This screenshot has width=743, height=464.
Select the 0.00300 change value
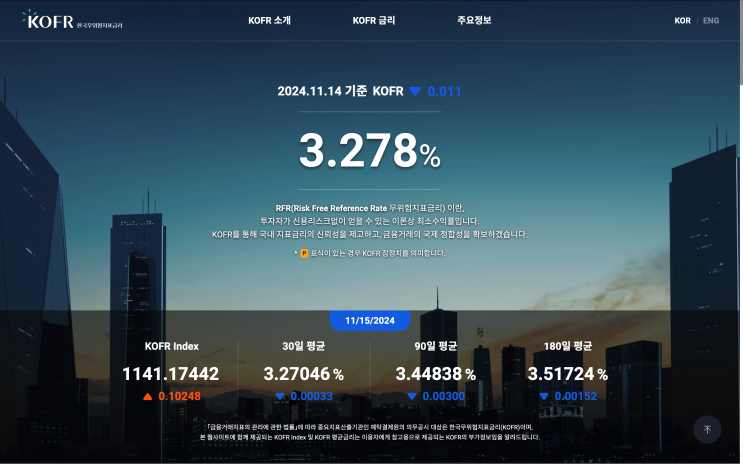tap(444, 396)
